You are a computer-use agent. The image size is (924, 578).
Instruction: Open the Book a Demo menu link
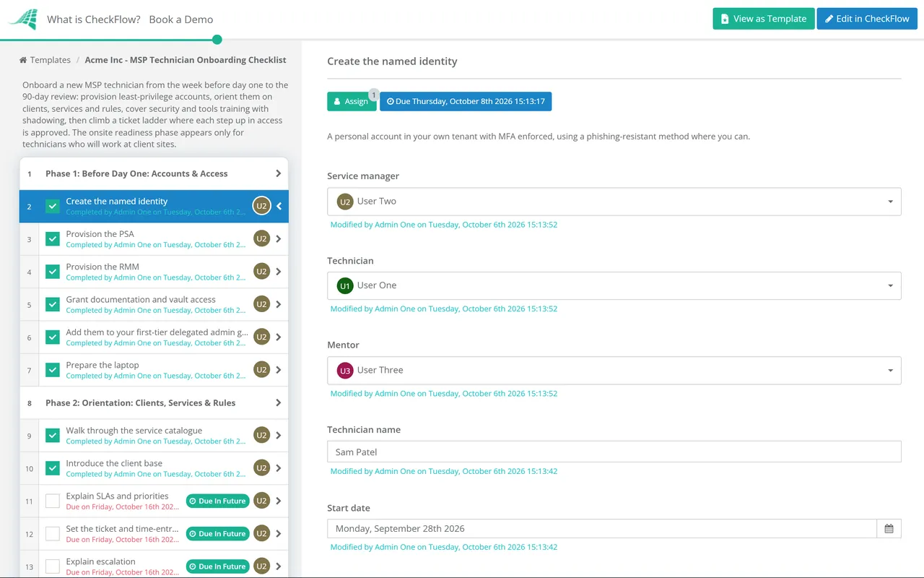pos(181,19)
